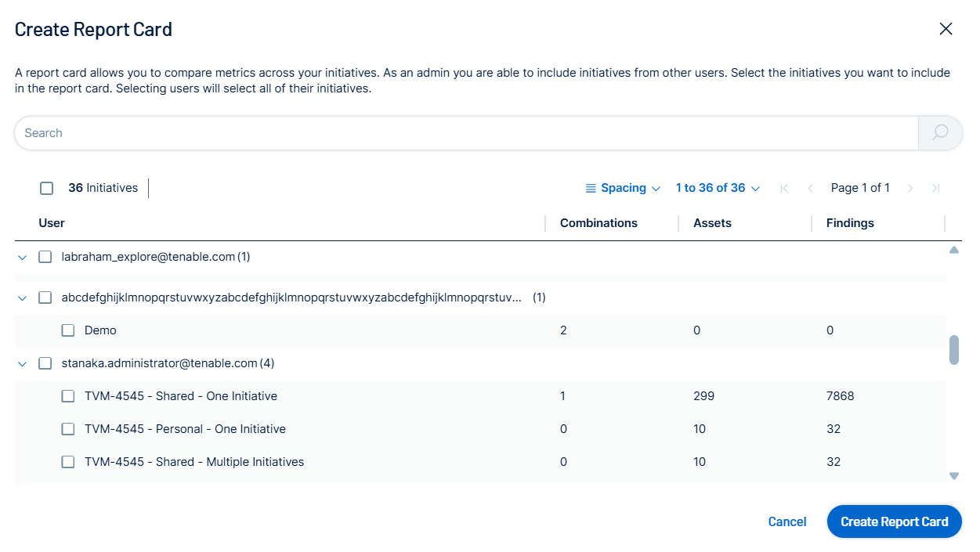Click the Demo initiative name
This screenshot has width=980, height=552.
tap(100, 330)
